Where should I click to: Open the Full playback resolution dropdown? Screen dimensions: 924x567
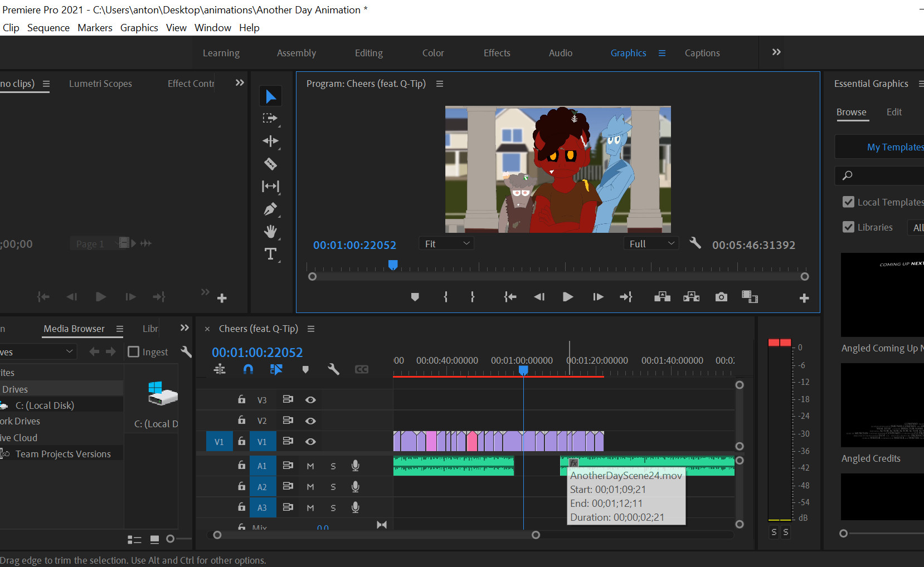pyautogui.click(x=651, y=243)
